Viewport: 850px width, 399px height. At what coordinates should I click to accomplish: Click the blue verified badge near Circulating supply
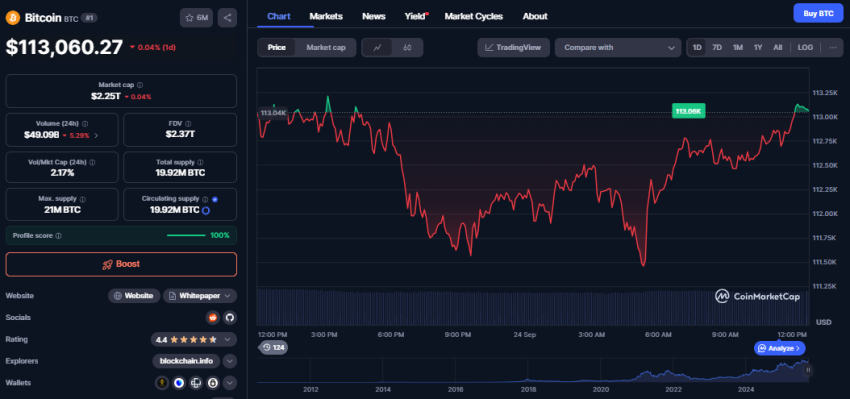pos(215,199)
